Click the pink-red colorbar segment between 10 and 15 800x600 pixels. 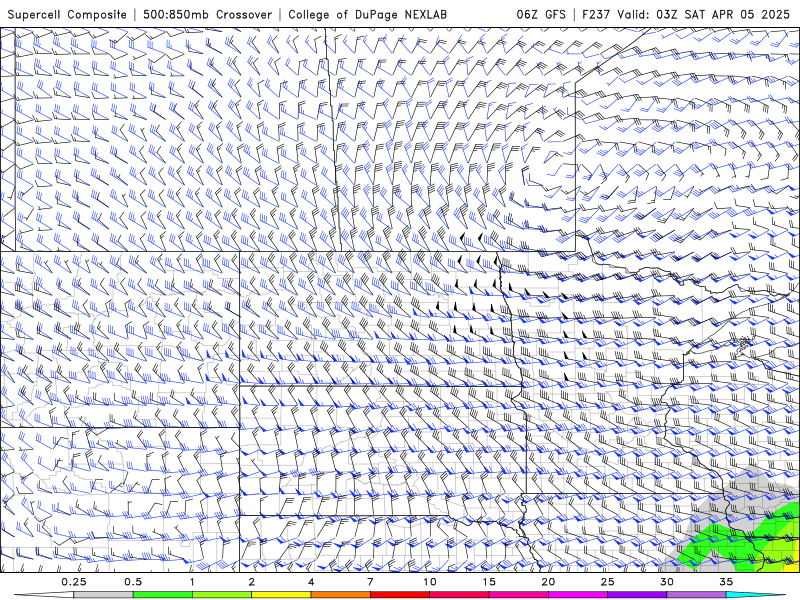[x=459, y=595]
